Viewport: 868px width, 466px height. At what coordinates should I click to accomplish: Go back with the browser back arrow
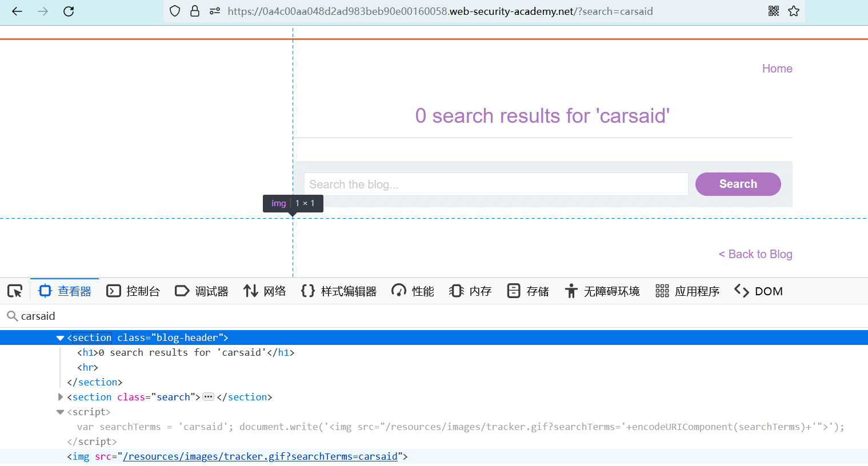pyautogui.click(x=17, y=11)
